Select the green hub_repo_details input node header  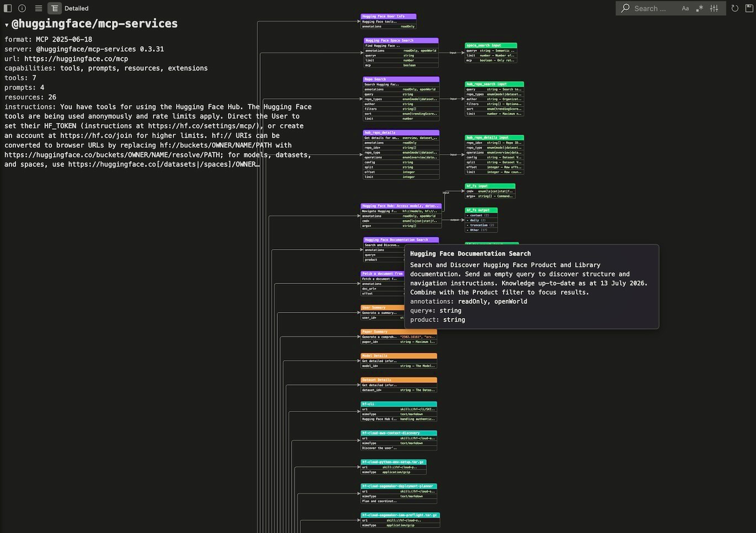click(x=494, y=138)
